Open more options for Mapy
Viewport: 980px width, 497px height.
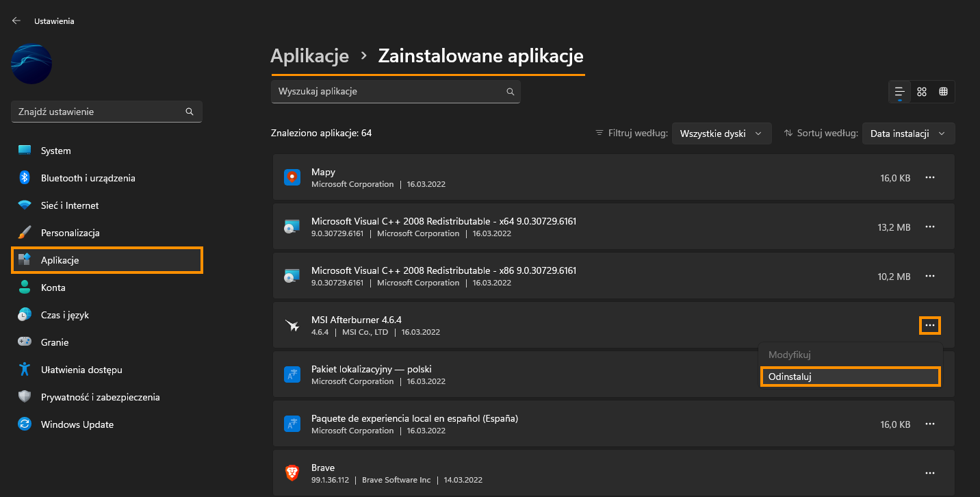pyautogui.click(x=930, y=177)
